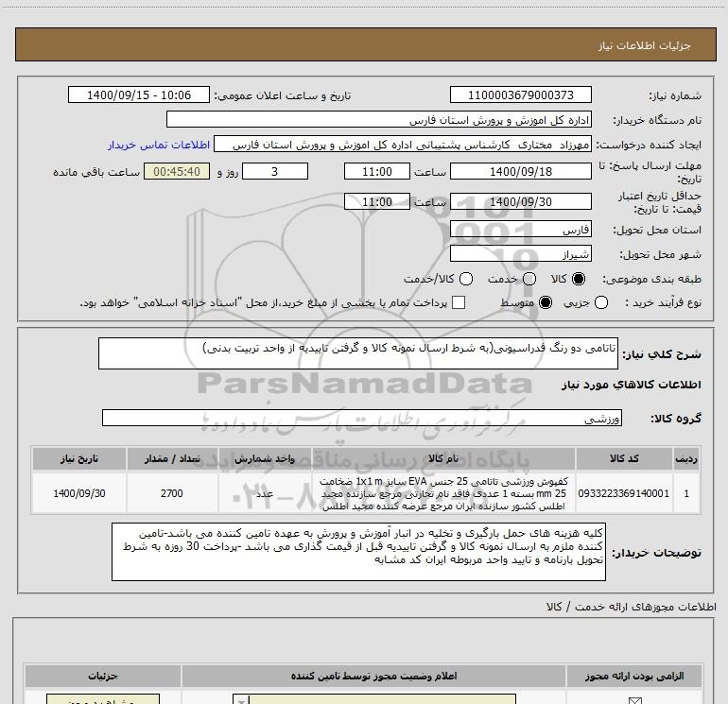Click the ردیف column header
The image size is (728, 704).
(686, 458)
